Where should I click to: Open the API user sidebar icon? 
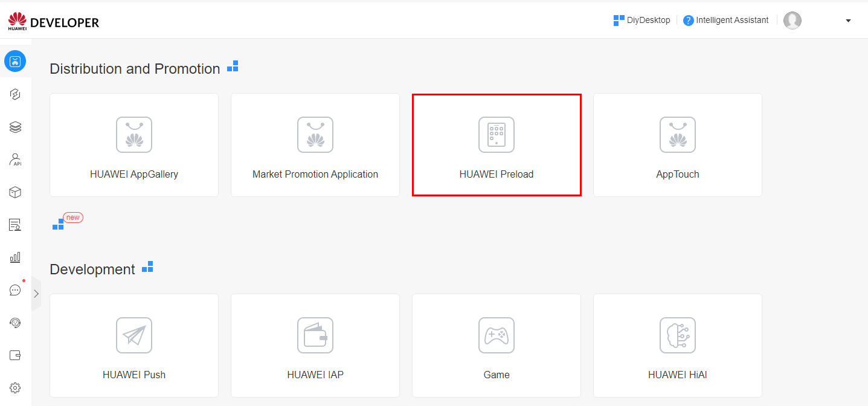click(16, 159)
